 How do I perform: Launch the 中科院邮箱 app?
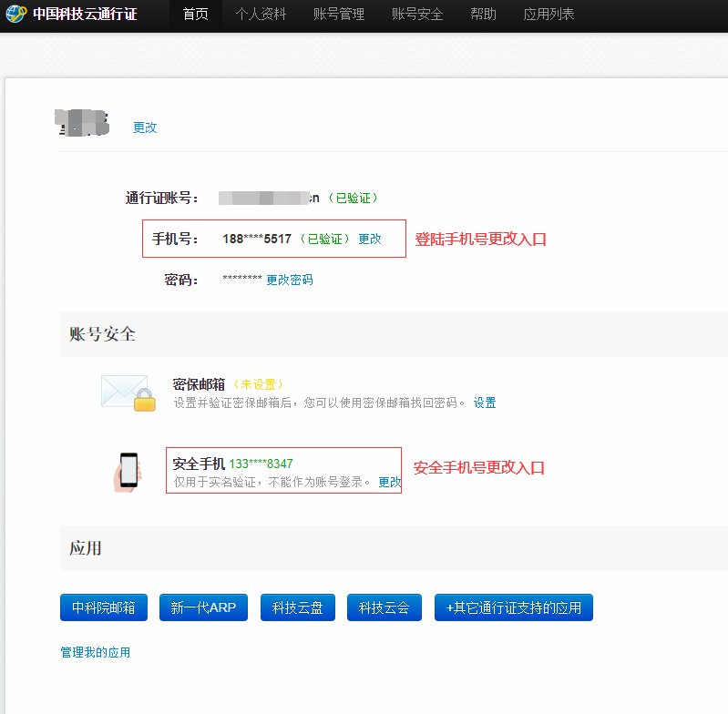pyautogui.click(x=104, y=607)
